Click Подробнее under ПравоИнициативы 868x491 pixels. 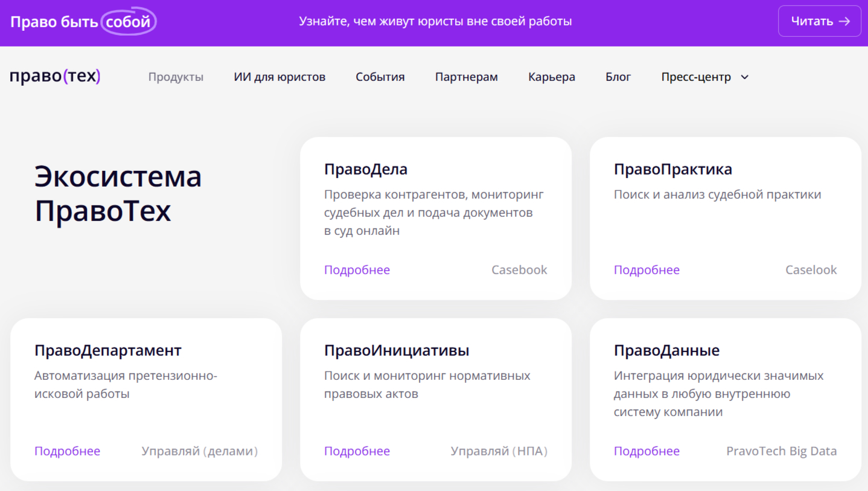point(357,451)
